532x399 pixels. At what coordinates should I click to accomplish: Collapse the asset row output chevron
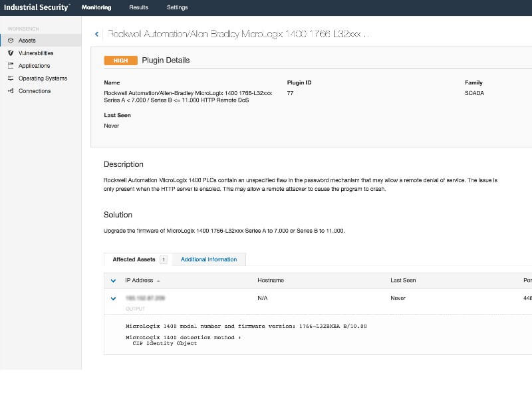point(113,299)
